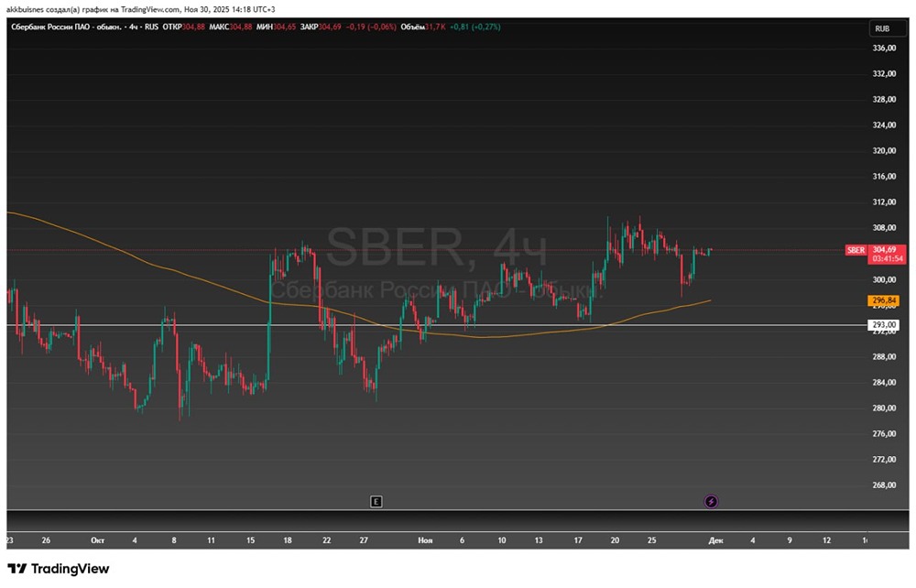Click the attribution text akkbuisnes создал(а) график
The height and width of the screenshot is (588, 916).
pos(62,9)
